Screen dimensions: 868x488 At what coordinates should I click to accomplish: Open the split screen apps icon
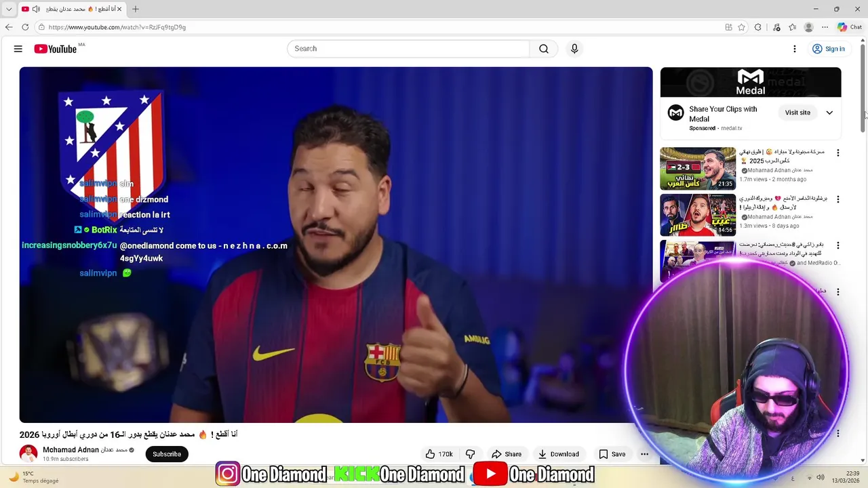point(728,27)
